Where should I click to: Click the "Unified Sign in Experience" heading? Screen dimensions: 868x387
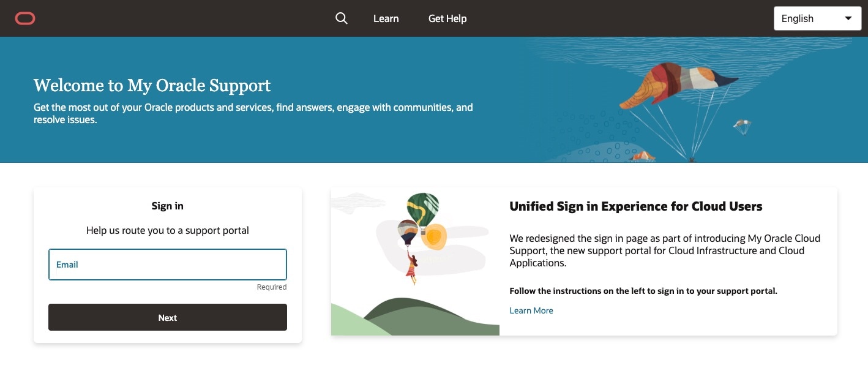coord(635,206)
